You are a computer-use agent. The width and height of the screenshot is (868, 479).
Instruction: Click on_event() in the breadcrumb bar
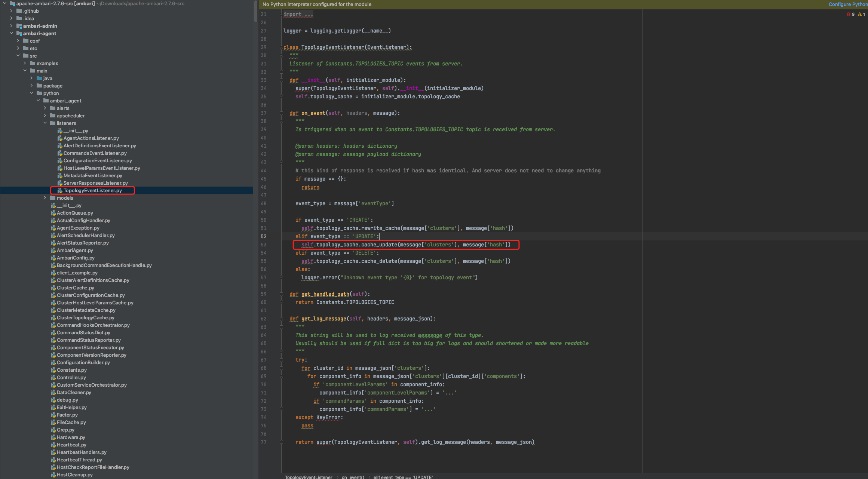(353, 477)
